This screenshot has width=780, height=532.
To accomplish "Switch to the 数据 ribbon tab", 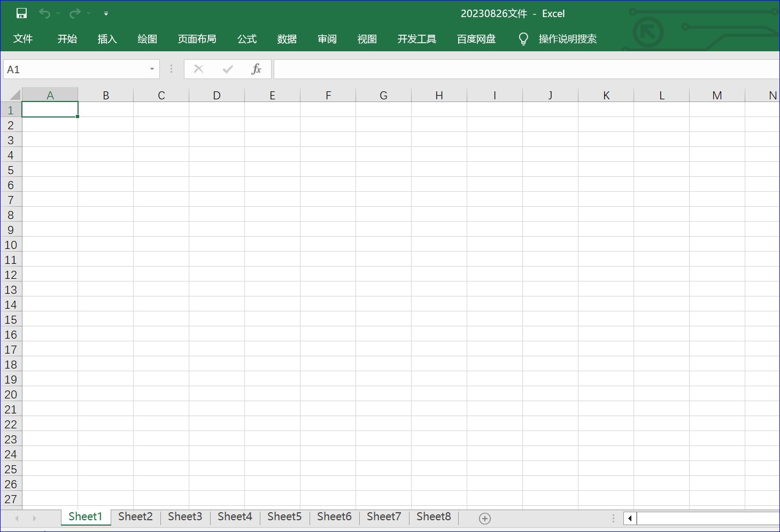I will pos(287,39).
